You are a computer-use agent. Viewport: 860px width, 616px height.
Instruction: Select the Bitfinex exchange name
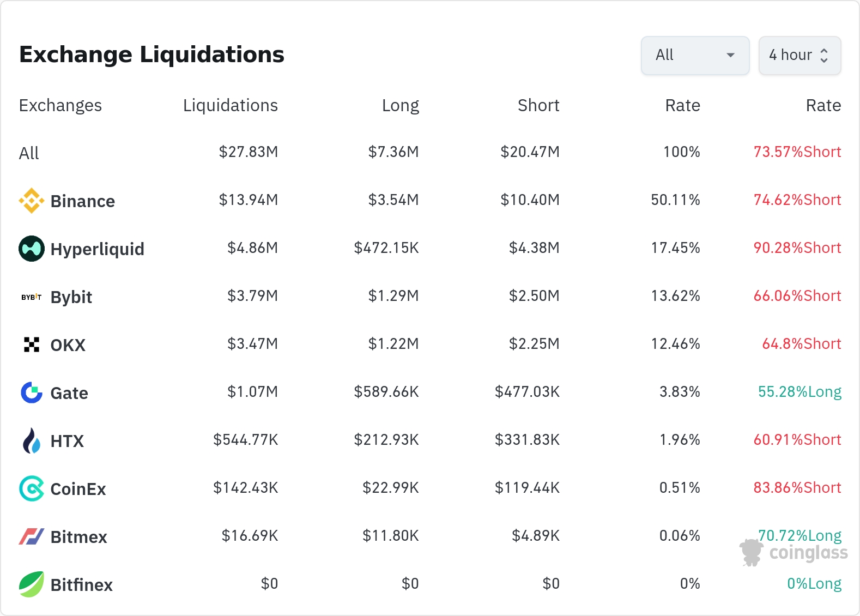tap(82, 585)
